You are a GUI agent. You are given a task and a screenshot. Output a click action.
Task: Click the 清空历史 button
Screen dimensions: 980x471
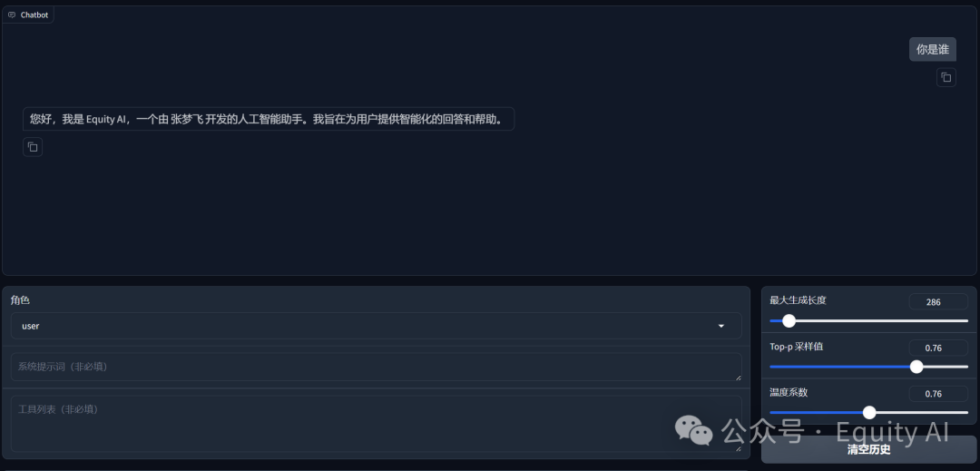click(x=868, y=450)
